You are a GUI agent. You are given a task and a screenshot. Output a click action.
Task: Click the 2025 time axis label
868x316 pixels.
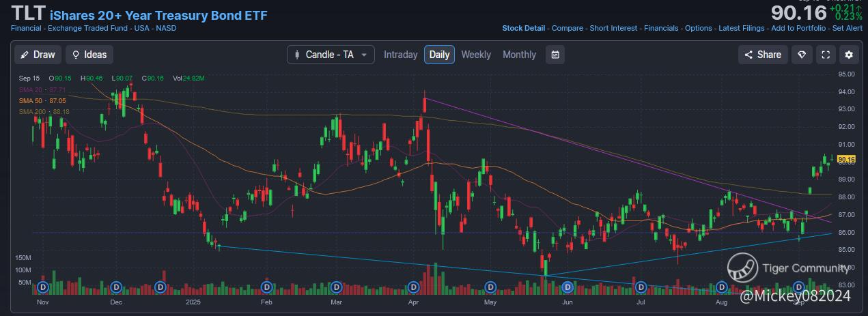(x=193, y=301)
